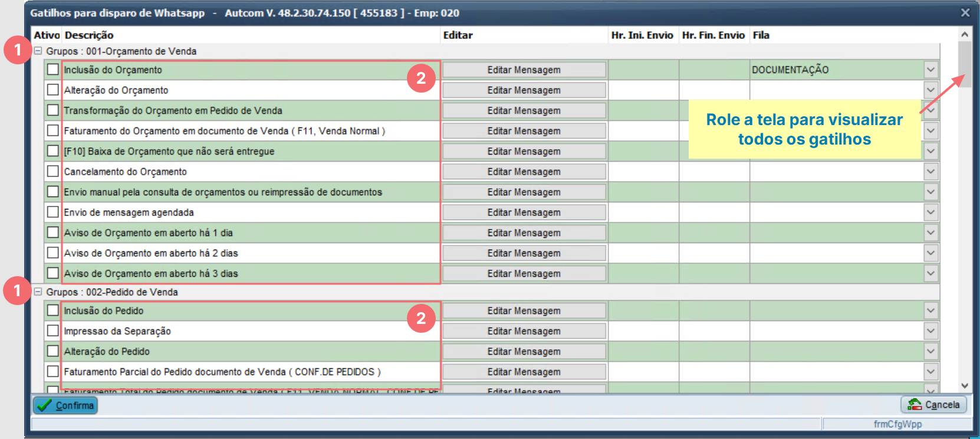
Task: Activate the Envio de mensagem agendada checkbox
Action: pyautogui.click(x=53, y=212)
